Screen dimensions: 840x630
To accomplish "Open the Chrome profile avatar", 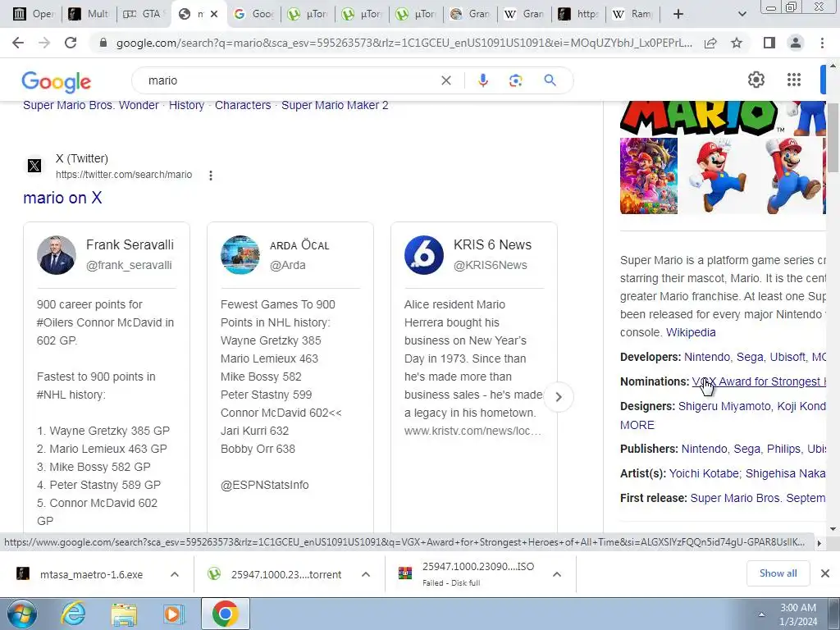I will [x=796, y=43].
